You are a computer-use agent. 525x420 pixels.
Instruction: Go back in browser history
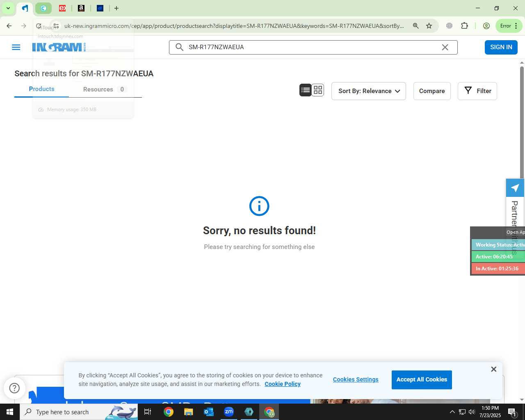pos(9,26)
